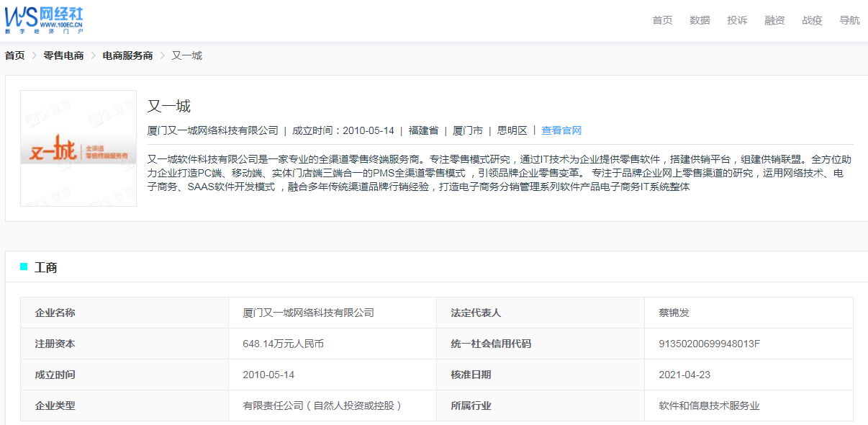
Task: Select the 2010-05-14 table cell value
Action: (x=333, y=375)
